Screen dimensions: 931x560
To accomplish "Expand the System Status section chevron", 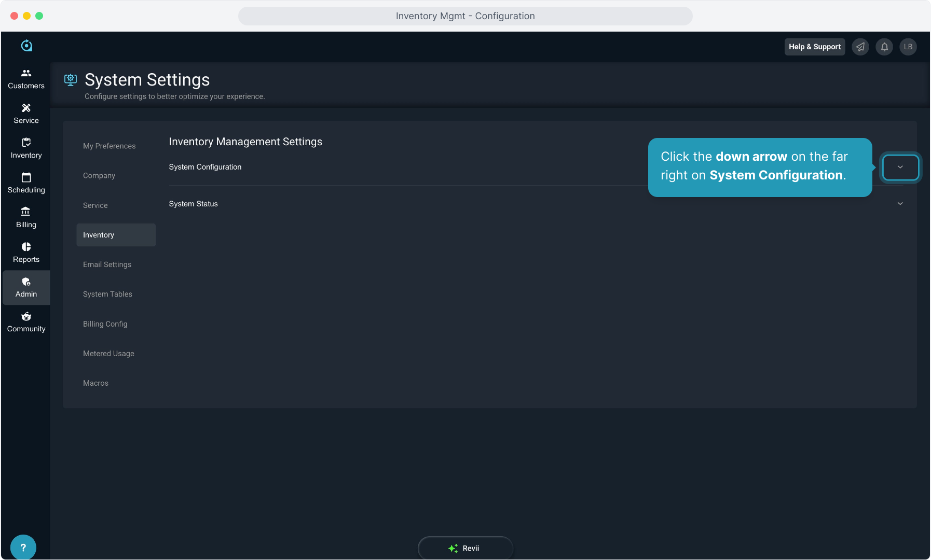I will pos(900,204).
